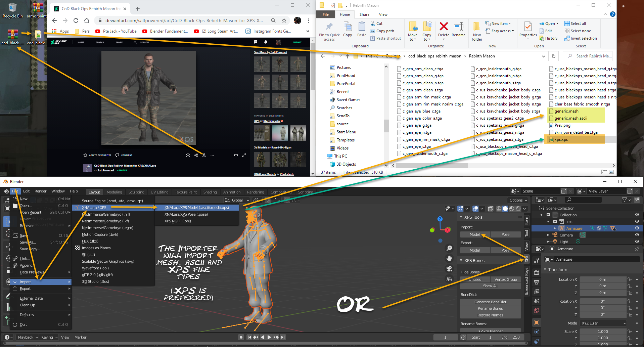Click the Blender zoom viewport magnifier icon
The width and height of the screenshot is (644, 347).
point(449,248)
